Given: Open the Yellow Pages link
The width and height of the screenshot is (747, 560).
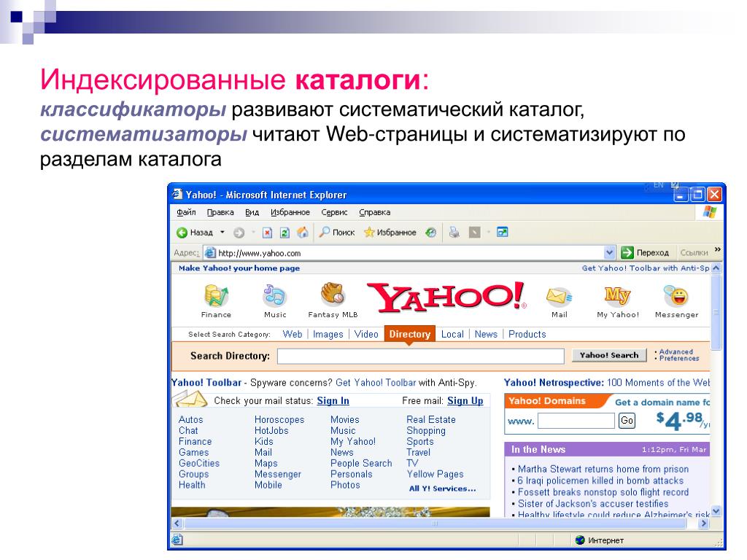Looking at the screenshot, I should [x=435, y=474].
